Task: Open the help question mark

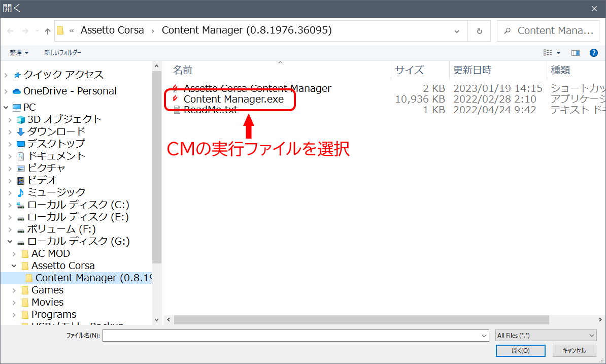Action: 594,53
